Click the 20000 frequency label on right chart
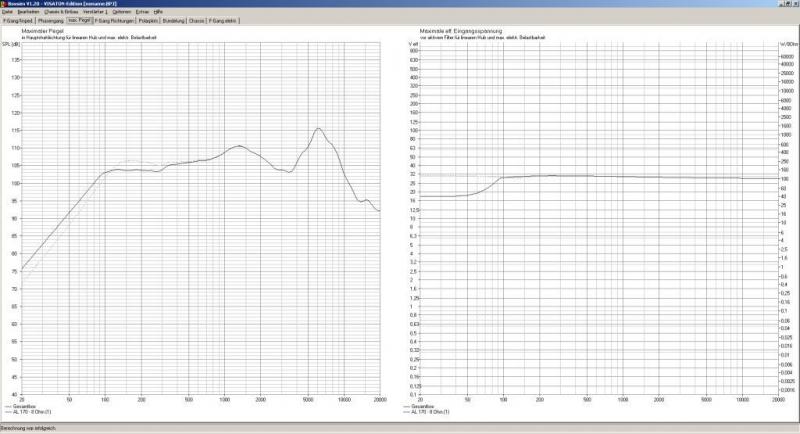 coord(778,400)
